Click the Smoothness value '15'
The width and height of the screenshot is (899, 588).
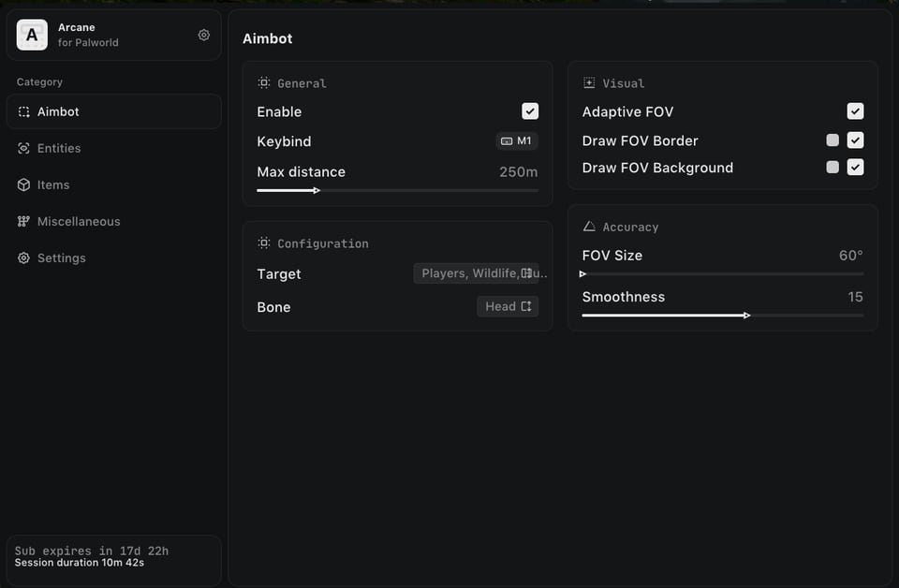[855, 297]
